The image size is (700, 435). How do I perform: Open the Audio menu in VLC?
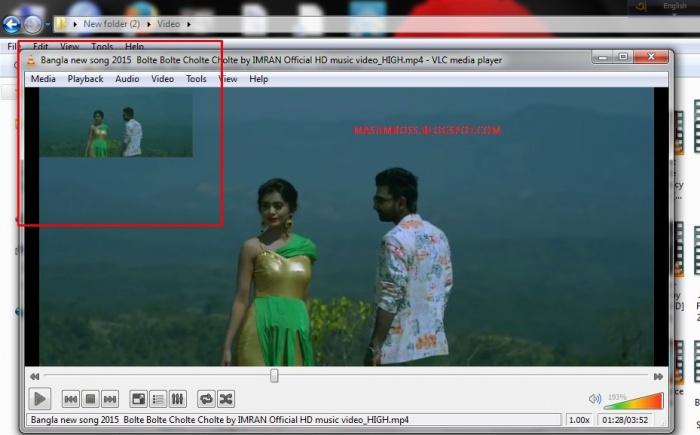[x=127, y=79]
